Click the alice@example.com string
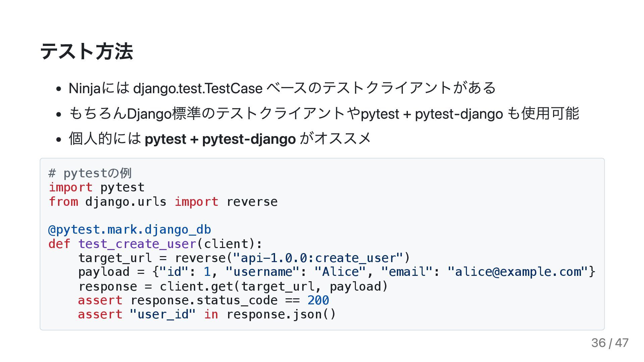Image resolution: width=644 pixels, height=362 pixels. click(518, 271)
